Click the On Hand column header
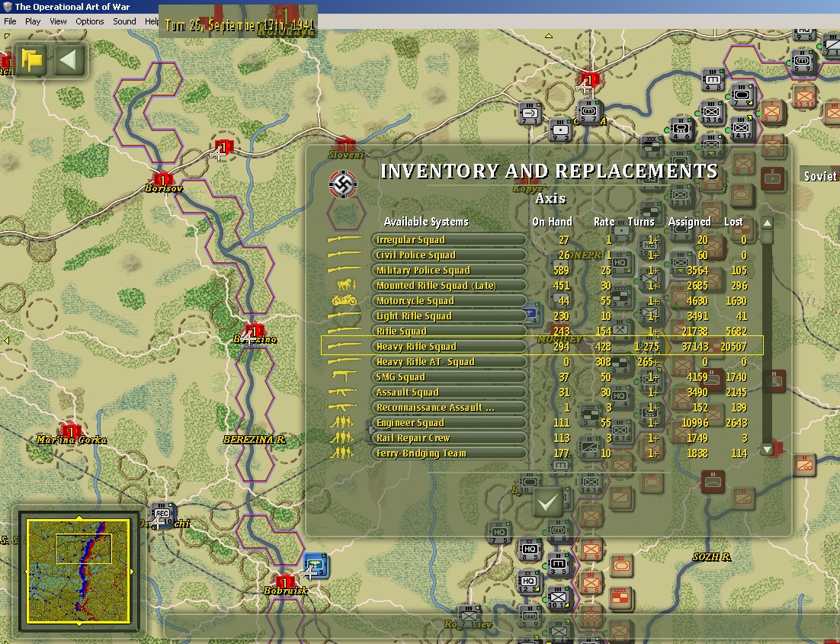 click(x=552, y=222)
